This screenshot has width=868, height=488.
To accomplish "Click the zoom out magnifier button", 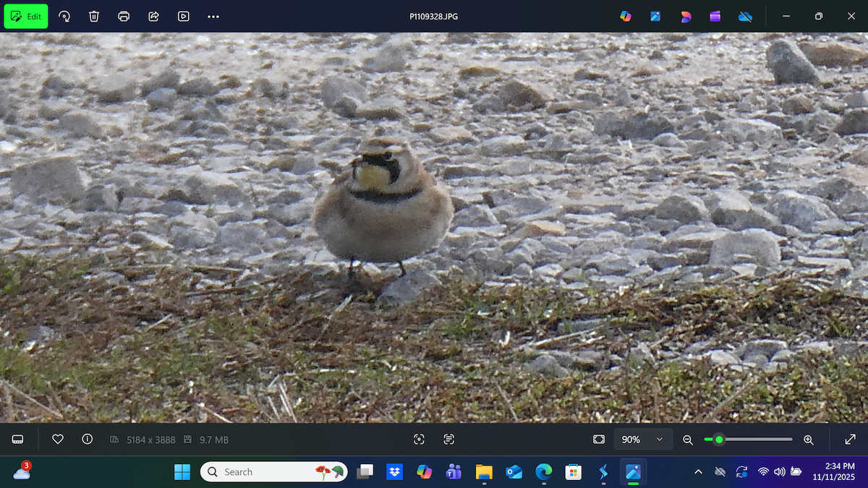I will pos(688,440).
